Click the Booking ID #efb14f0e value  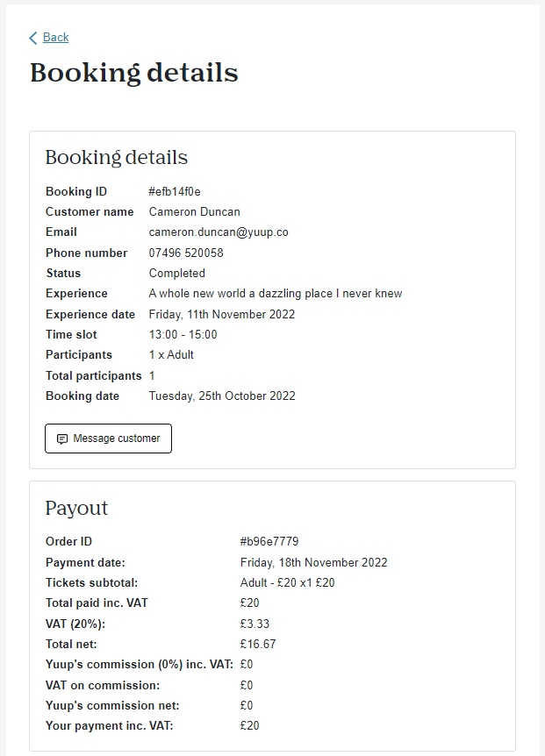click(175, 191)
